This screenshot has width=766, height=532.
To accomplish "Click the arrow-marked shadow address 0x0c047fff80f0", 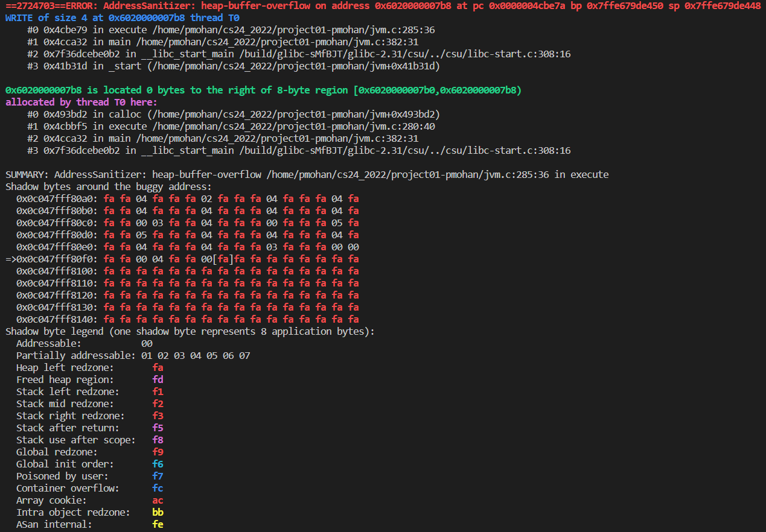I will tap(57, 259).
